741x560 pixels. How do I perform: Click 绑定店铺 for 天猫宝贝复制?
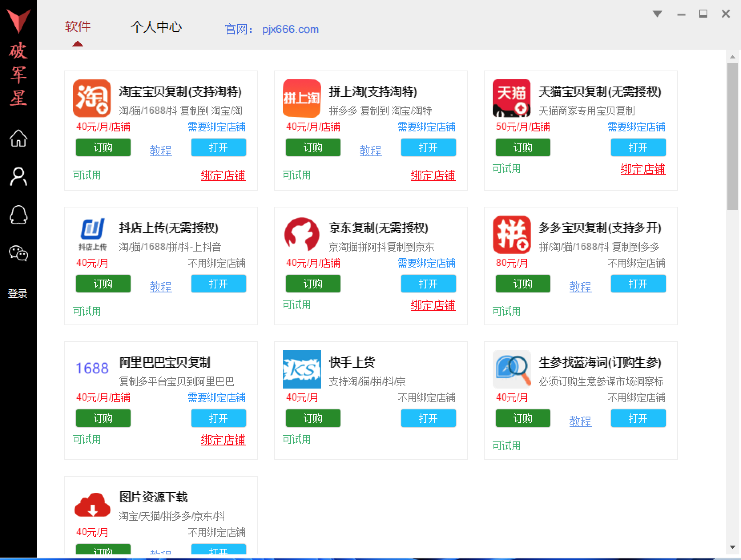(643, 169)
